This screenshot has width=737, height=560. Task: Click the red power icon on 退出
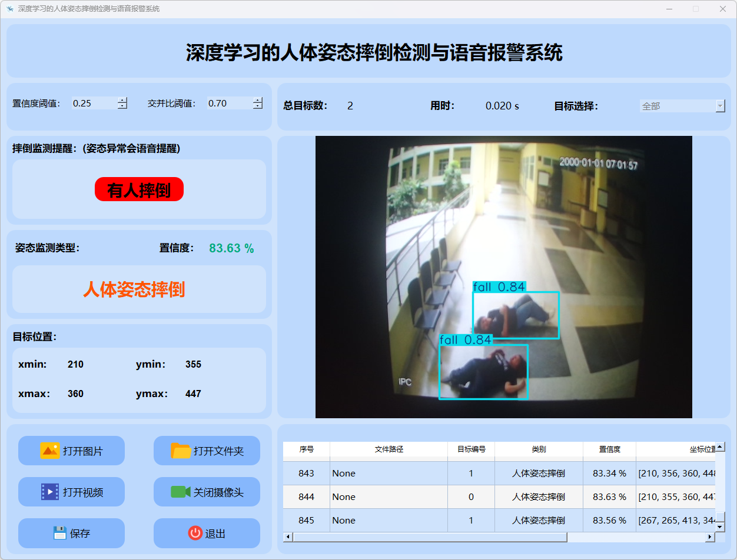(195, 533)
